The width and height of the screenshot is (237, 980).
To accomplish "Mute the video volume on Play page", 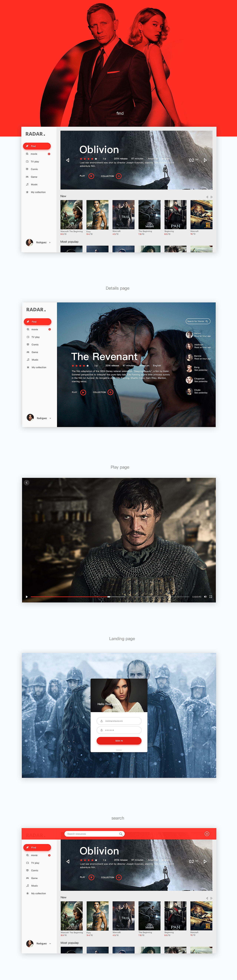I will click(x=205, y=597).
